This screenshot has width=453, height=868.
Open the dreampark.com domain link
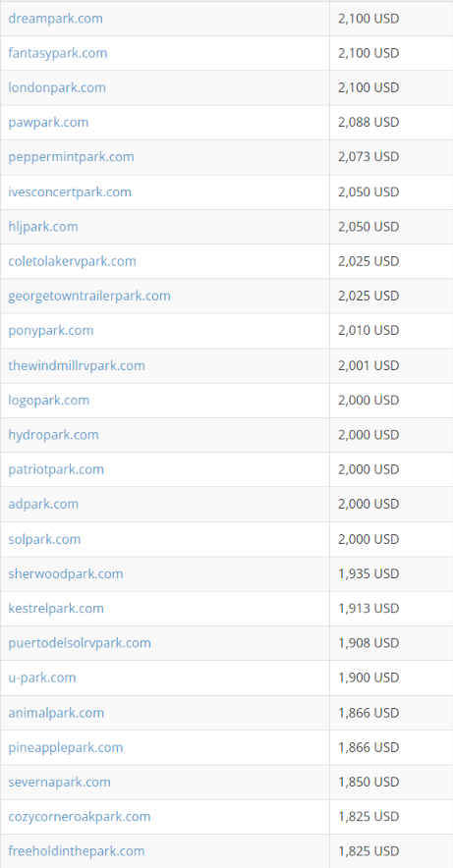(x=55, y=19)
